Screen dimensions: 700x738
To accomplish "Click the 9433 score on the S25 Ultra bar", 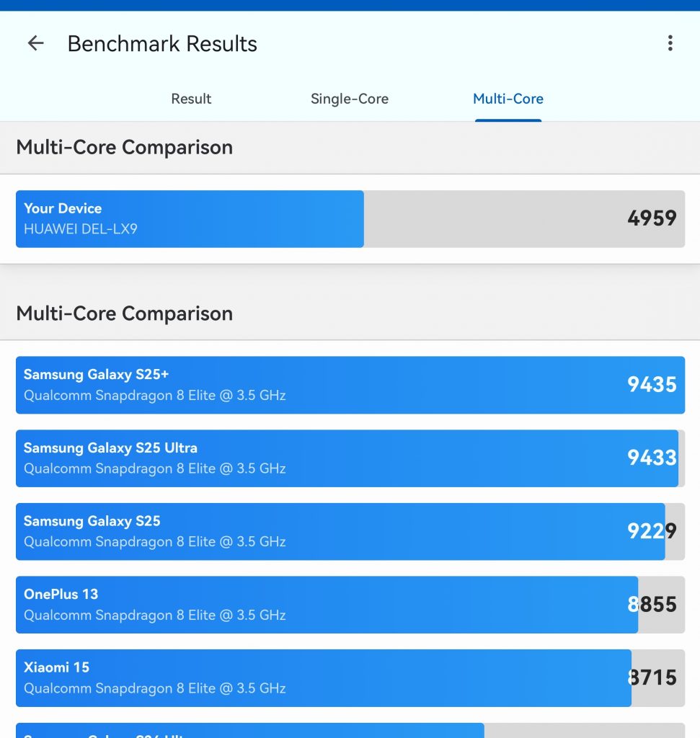I will point(652,458).
